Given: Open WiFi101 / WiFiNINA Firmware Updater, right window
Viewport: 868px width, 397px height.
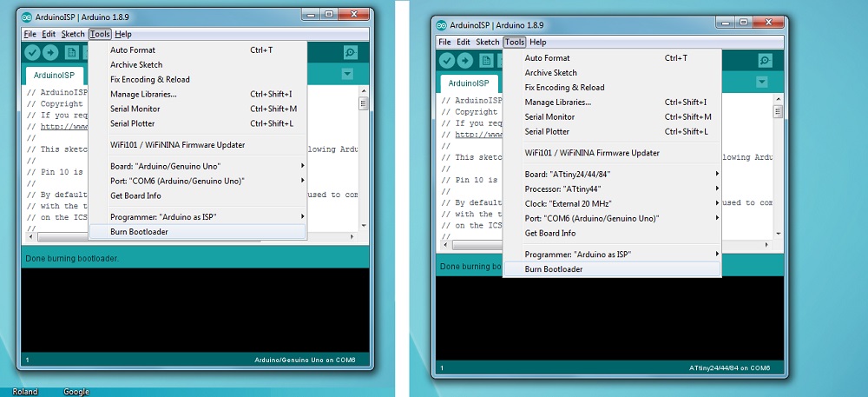Looking at the screenshot, I should click(612, 153).
